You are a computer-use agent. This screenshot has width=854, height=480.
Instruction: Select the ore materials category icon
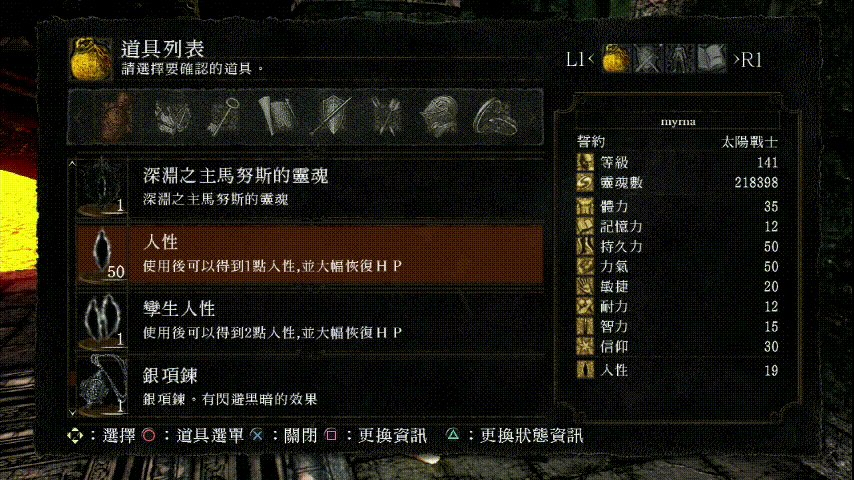click(x=171, y=116)
